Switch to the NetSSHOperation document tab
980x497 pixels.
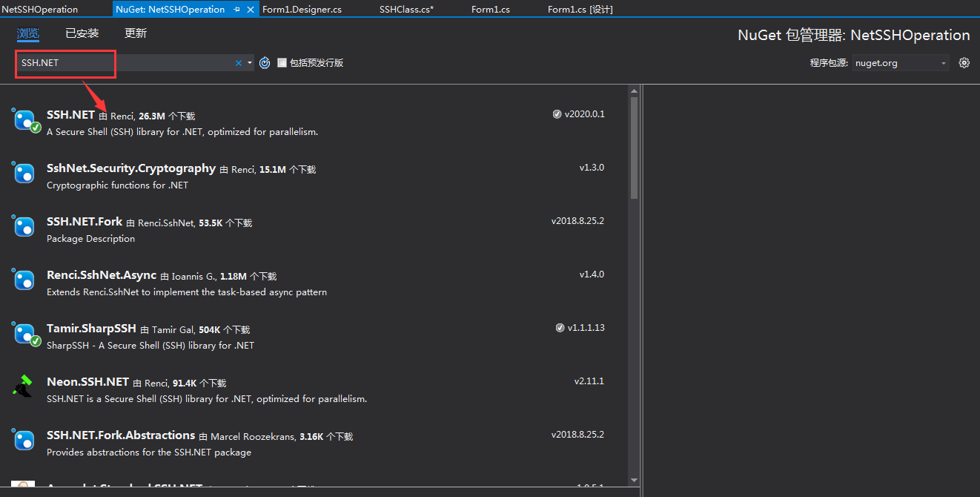coord(39,10)
